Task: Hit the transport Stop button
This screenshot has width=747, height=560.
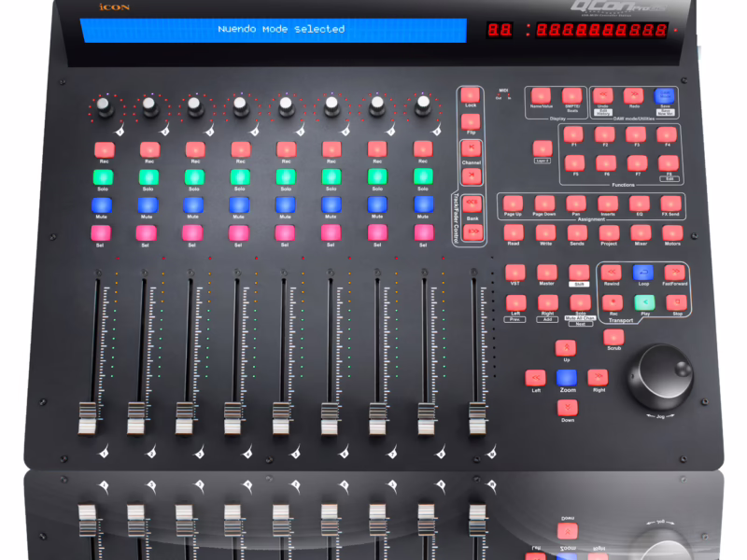Action: pyautogui.click(x=676, y=301)
